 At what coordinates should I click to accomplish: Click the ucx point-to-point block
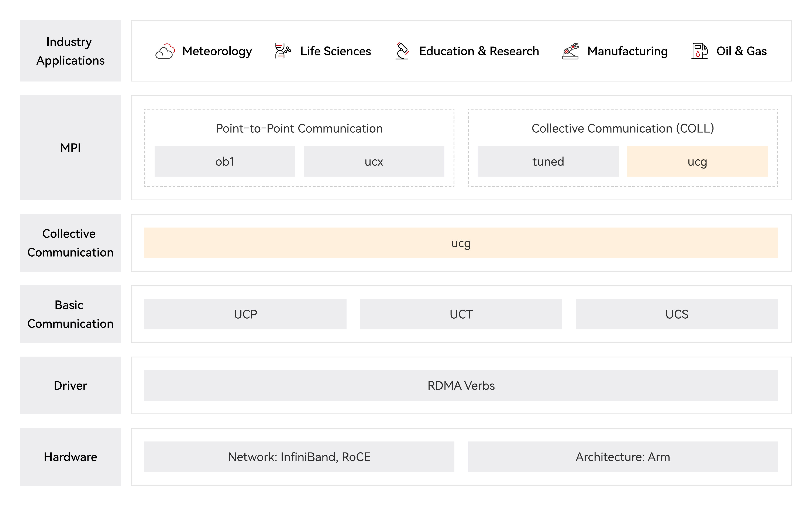pos(374,161)
